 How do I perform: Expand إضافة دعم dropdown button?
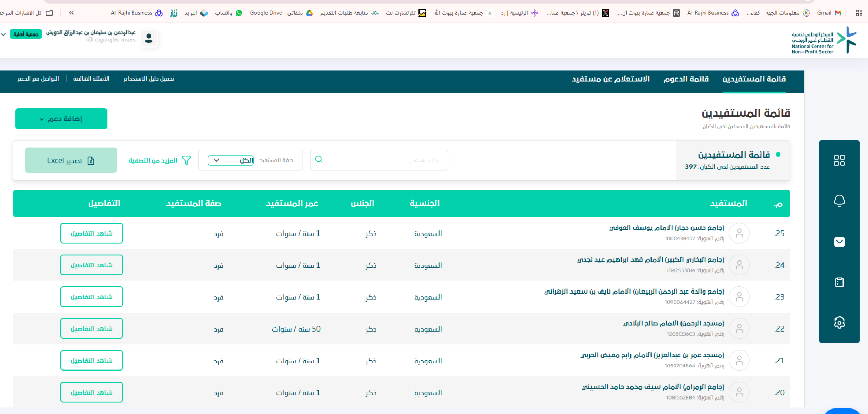click(x=61, y=119)
